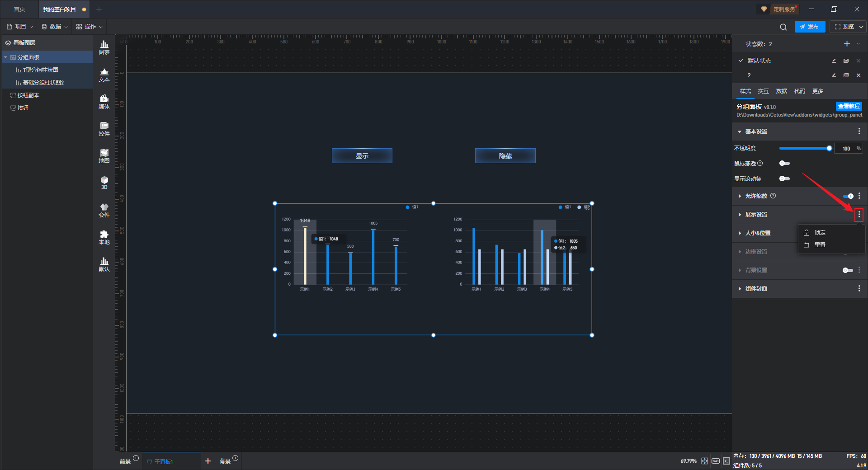Toggle the 显示滚动条 switch
This screenshot has width=868, height=470.
point(784,179)
